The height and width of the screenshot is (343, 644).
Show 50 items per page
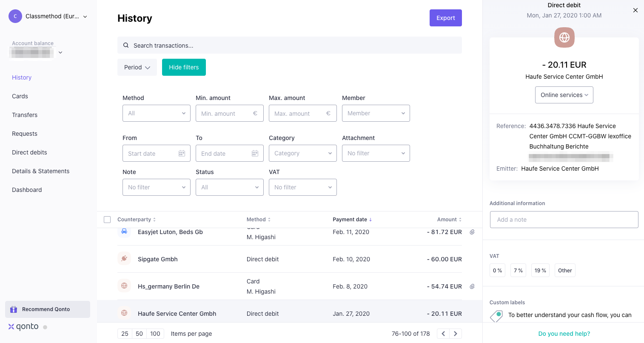[139, 334]
